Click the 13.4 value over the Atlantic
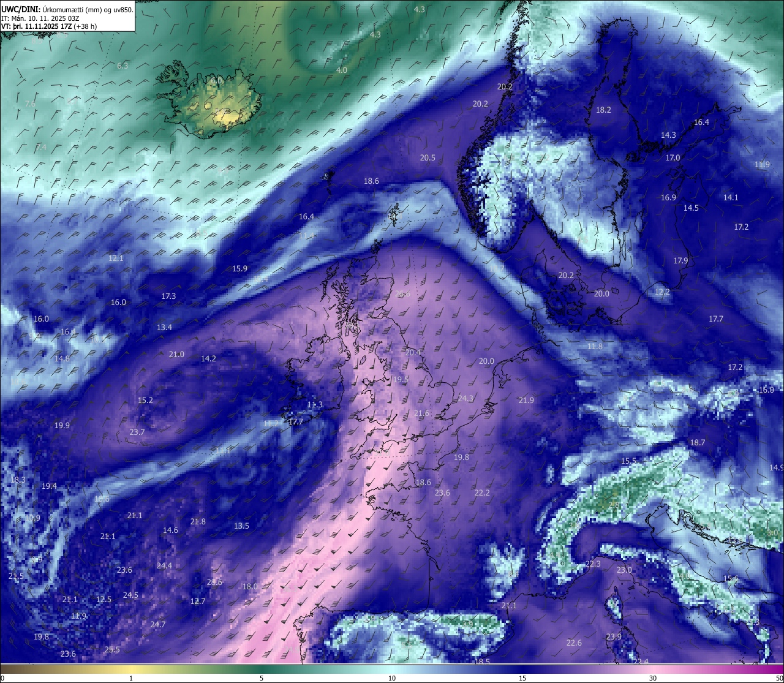Viewport: 784px width, 683px height. coord(164,328)
